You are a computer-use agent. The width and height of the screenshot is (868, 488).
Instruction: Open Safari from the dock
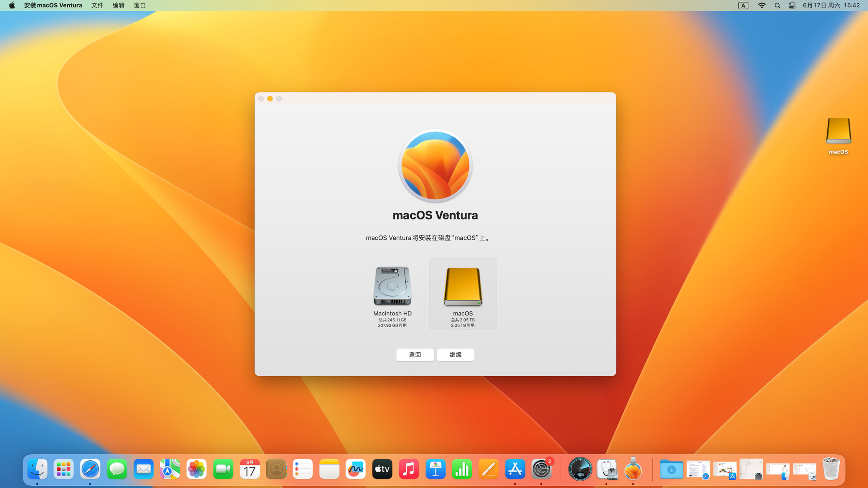(90, 469)
